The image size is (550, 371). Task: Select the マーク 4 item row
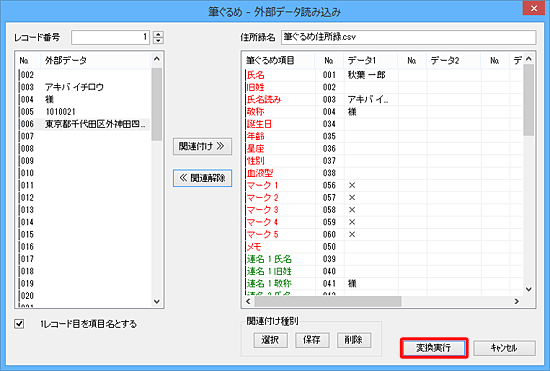coord(383,222)
